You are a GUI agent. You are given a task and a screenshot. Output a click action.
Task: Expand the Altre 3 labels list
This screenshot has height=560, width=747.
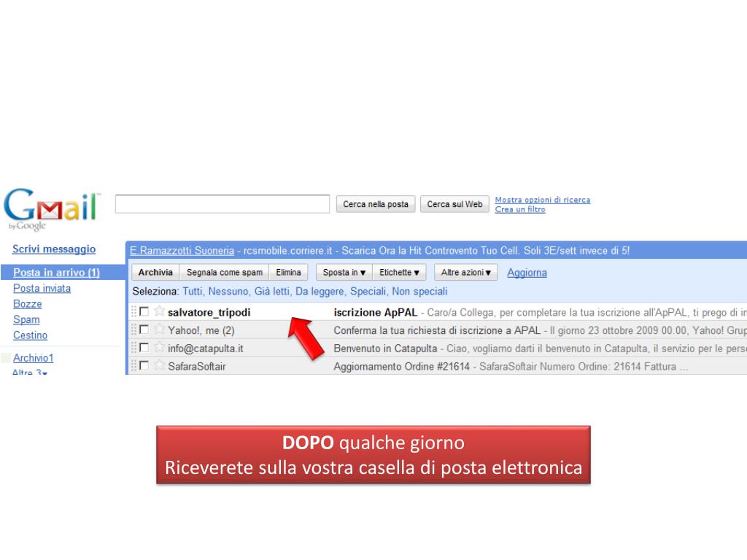pyautogui.click(x=29, y=373)
